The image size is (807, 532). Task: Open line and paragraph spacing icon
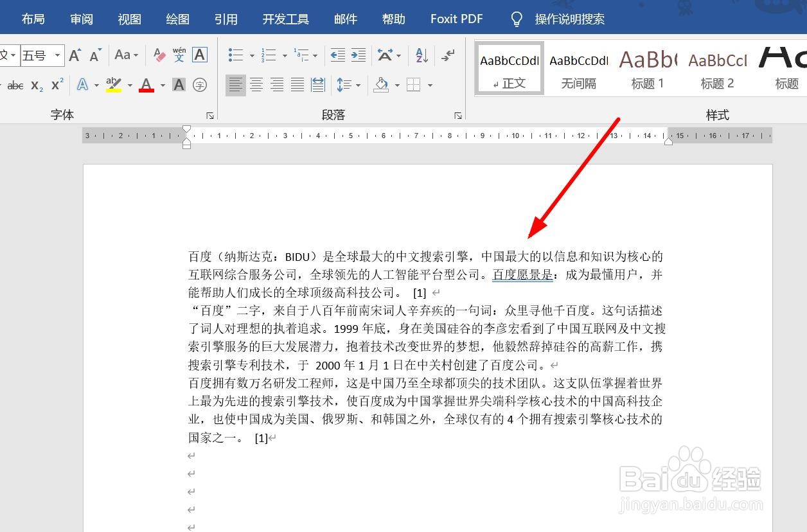click(x=344, y=85)
